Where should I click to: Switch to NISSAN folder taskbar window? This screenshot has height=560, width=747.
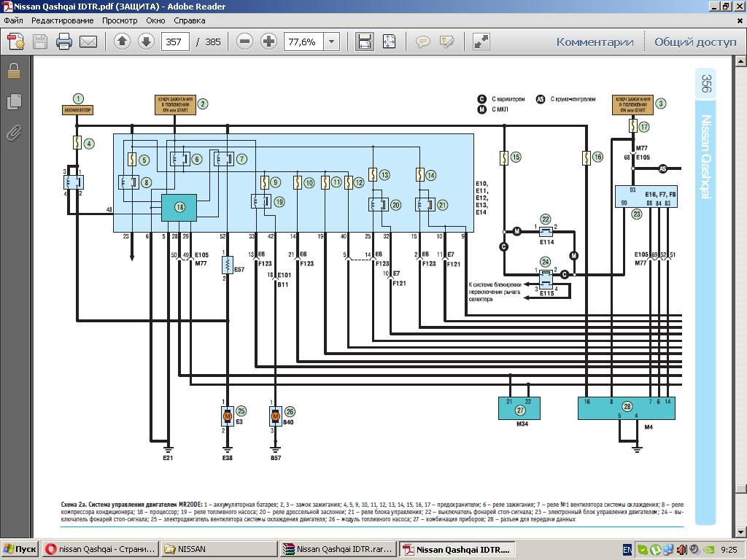pos(219,549)
